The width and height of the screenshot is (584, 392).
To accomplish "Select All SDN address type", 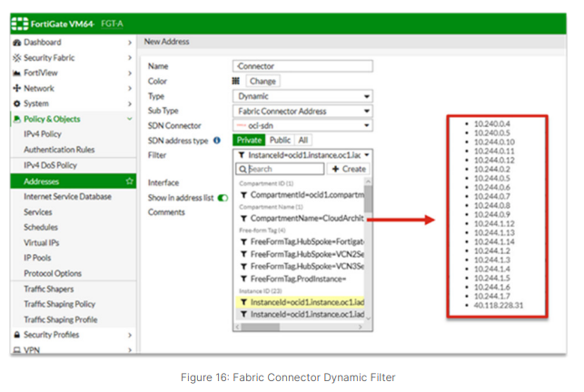I will (302, 140).
